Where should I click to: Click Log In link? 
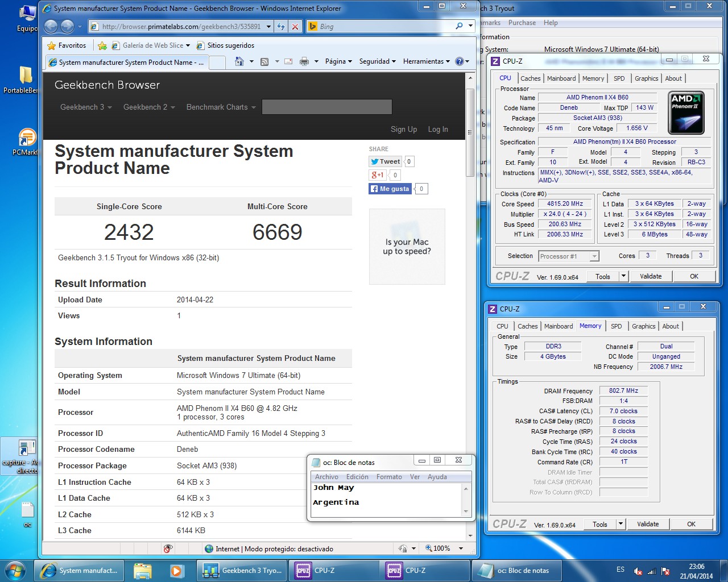(x=438, y=129)
